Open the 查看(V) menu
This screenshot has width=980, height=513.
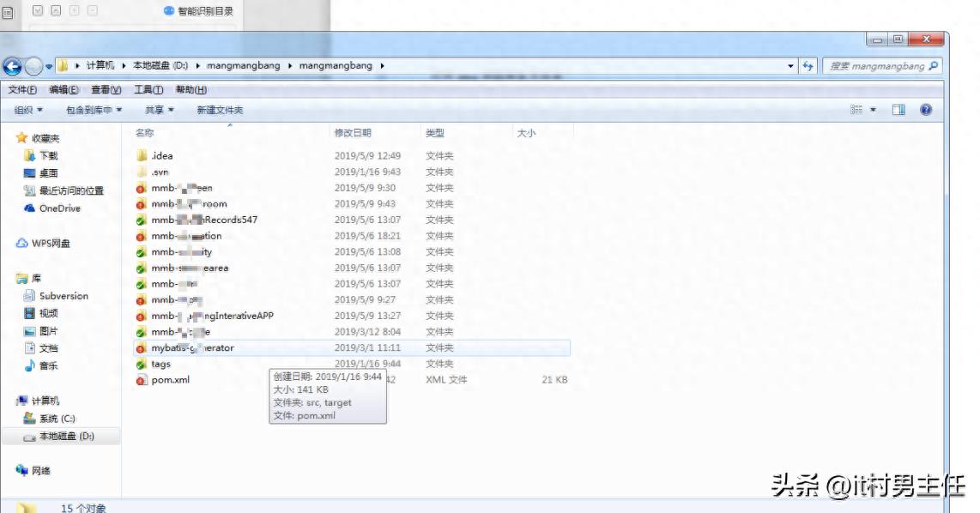tap(106, 90)
